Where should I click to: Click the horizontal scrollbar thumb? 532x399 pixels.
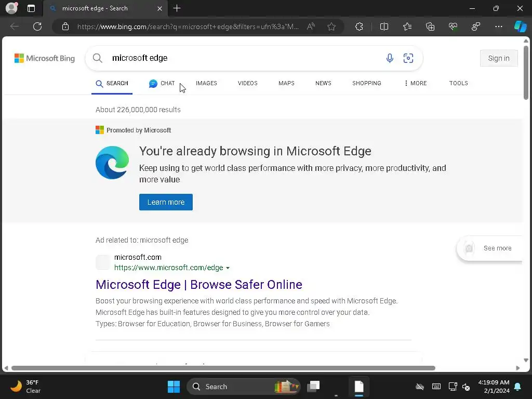[x=223, y=368]
